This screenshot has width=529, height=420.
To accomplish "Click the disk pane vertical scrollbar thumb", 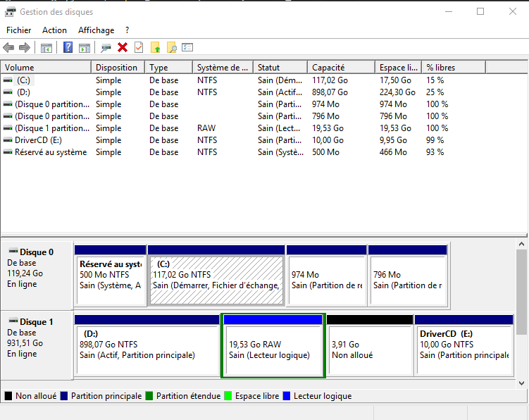I will 521,292.
